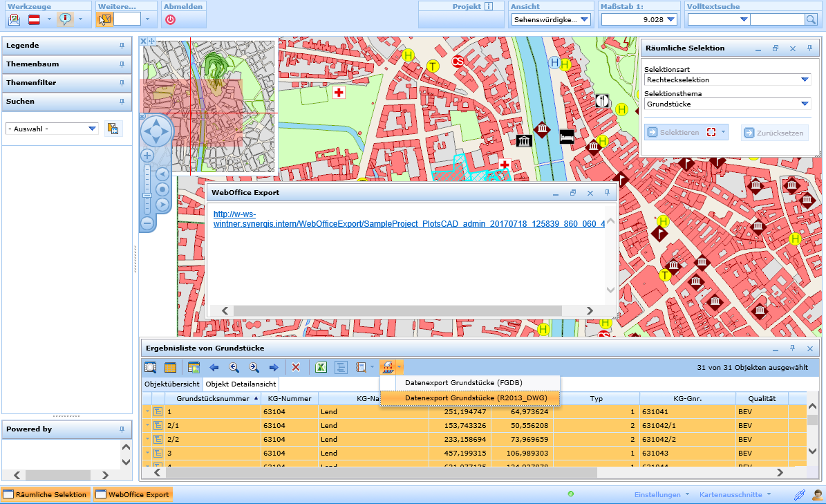
Task: Click the attach/link icon in the status bar
Action: tap(800, 494)
